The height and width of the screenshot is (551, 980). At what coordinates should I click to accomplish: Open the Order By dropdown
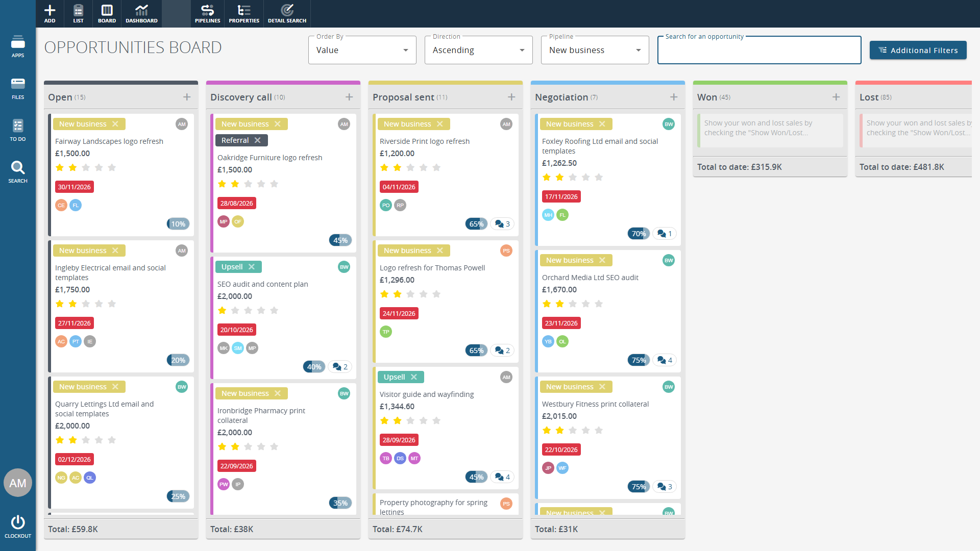[362, 50]
